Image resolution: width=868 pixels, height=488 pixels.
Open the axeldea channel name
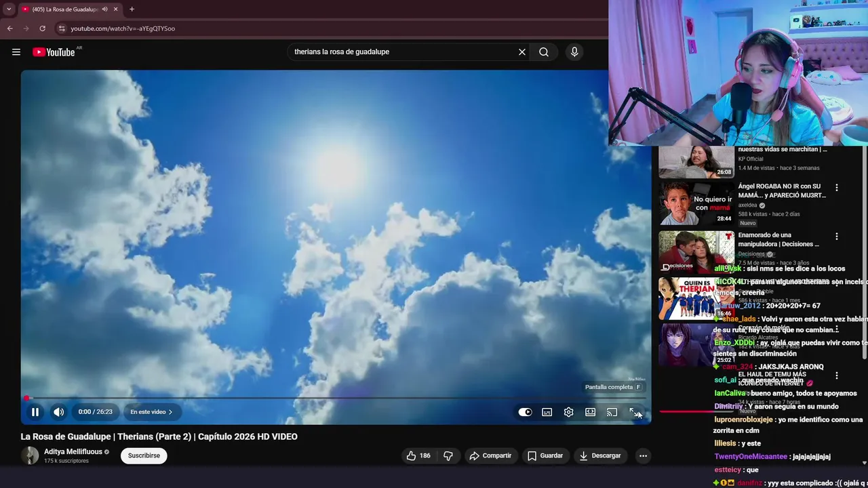point(748,205)
